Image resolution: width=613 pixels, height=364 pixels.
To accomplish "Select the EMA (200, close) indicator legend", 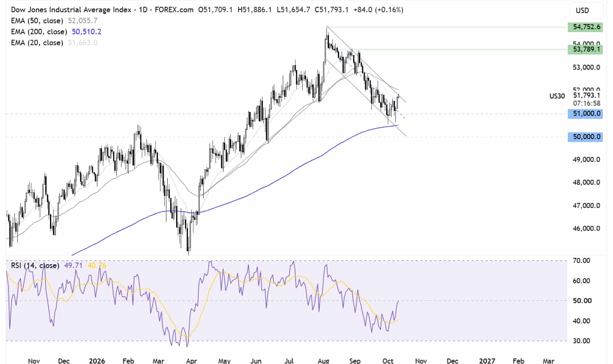I will [39, 32].
